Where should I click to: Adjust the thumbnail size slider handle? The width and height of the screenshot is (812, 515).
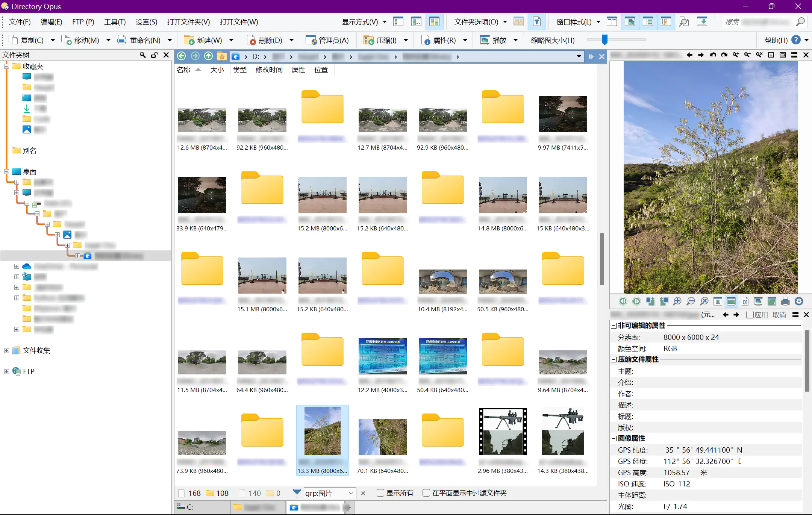(x=604, y=39)
